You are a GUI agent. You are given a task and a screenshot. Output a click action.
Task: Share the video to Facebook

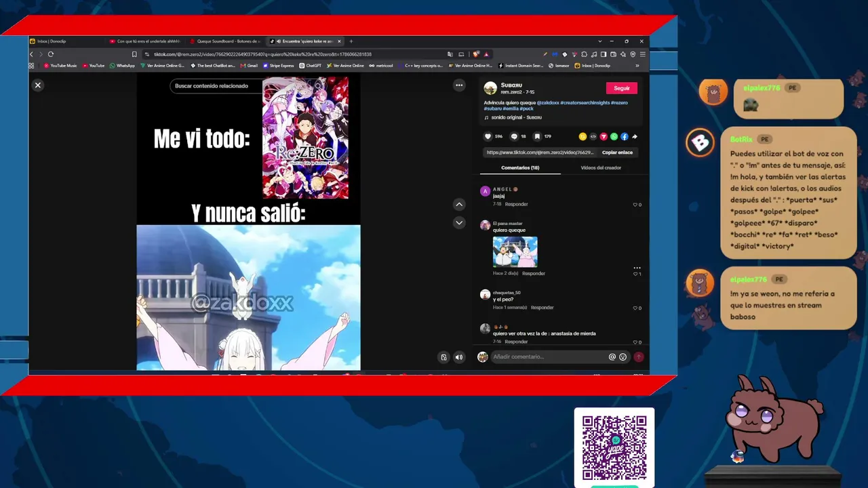click(625, 136)
